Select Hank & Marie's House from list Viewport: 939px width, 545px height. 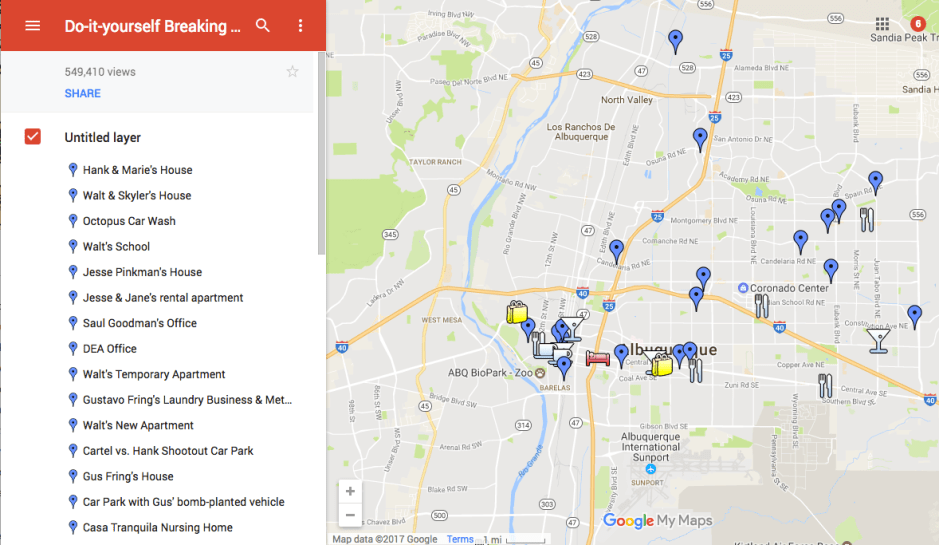point(137,170)
